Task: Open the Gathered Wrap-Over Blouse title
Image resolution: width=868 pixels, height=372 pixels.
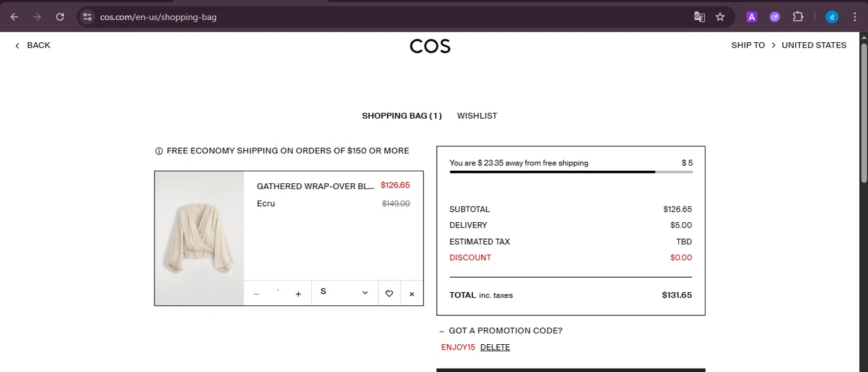Action: (x=315, y=186)
